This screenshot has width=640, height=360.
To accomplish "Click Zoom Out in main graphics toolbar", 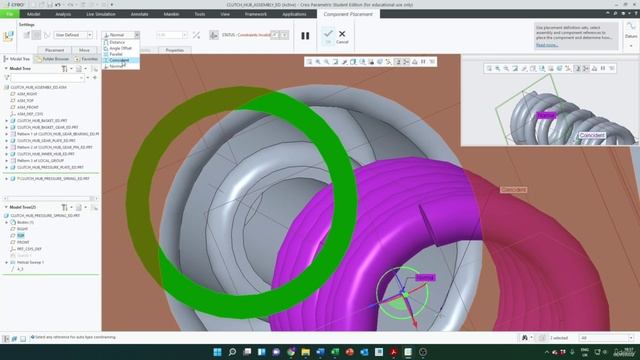I will pos(327,62).
